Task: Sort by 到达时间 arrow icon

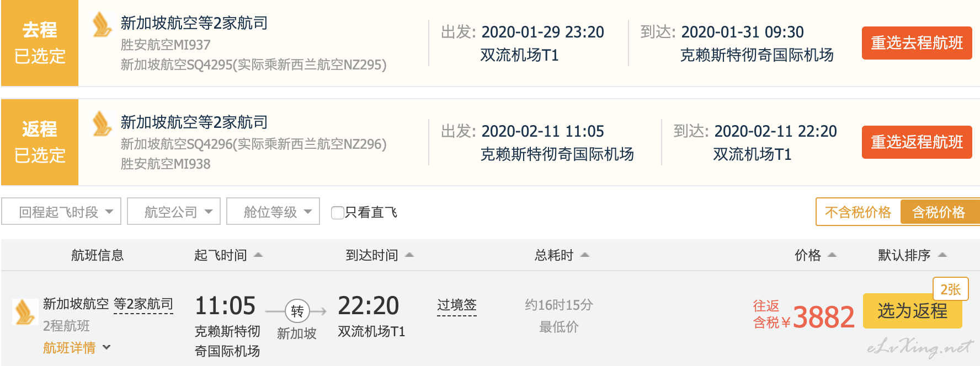Action: [409, 255]
